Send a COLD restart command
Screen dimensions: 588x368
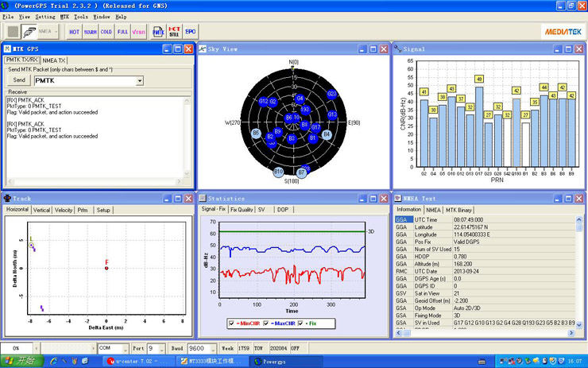click(x=106, y=32)
